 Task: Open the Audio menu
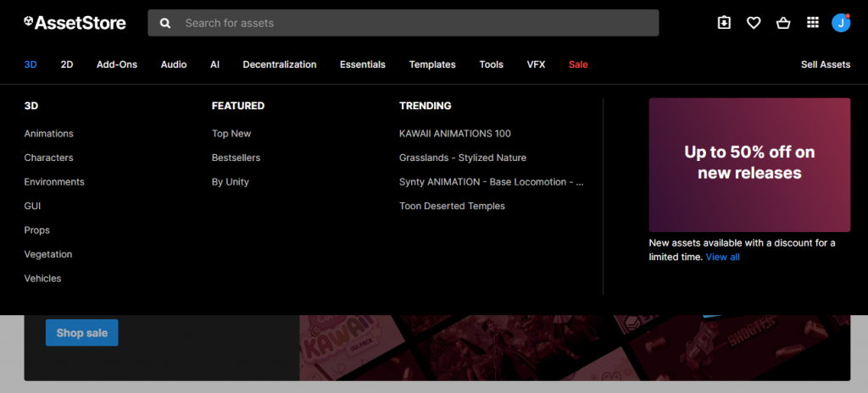click(174, 64)
